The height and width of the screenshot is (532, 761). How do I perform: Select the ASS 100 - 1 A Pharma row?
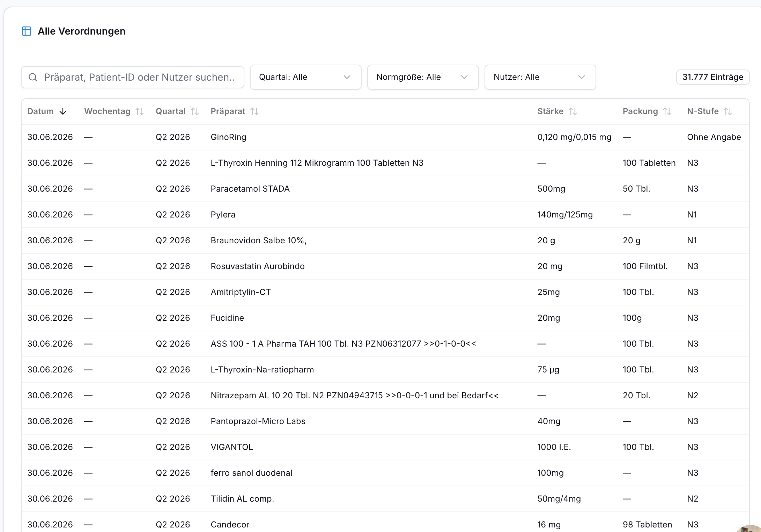point(385,344)
